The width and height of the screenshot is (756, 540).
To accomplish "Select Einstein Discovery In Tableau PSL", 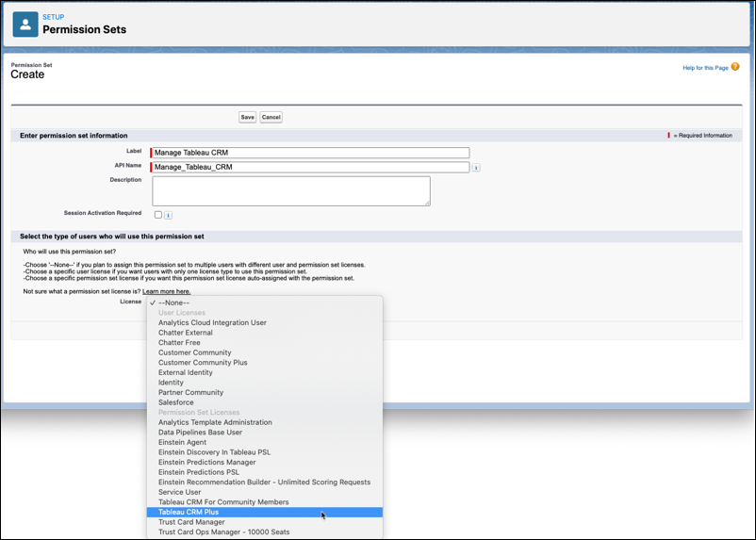I will click(x=265, y=452).
